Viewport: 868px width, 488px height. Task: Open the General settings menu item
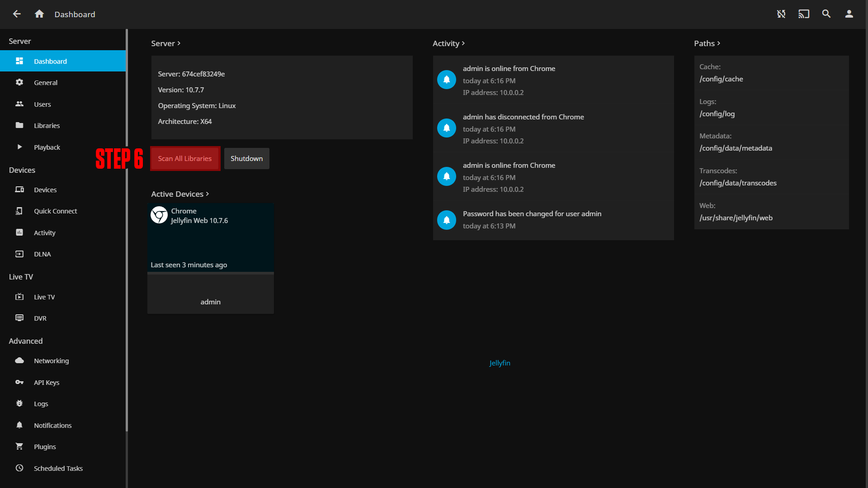click(x=63, y=82)
